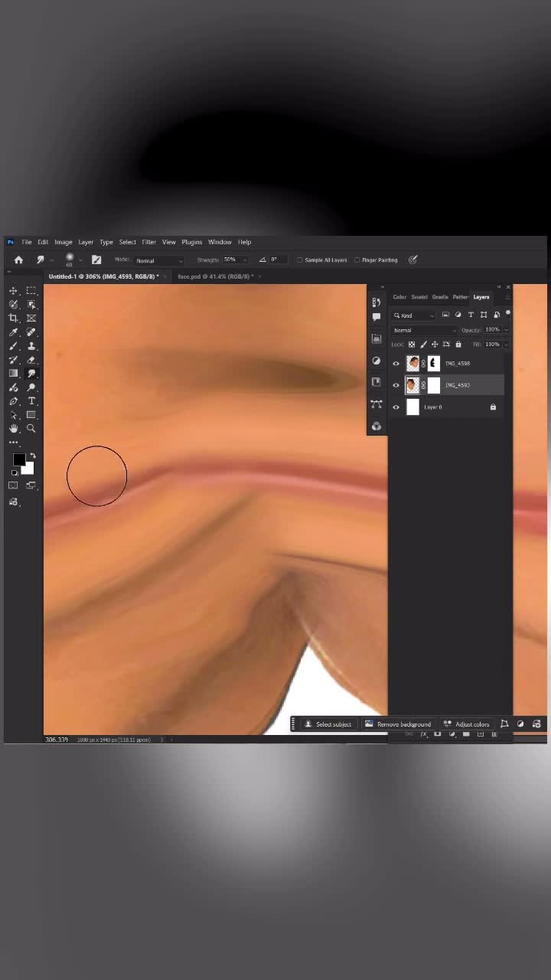Click the Select subject button
This screenshot has width=551, height=980.
tap(328, 724)
